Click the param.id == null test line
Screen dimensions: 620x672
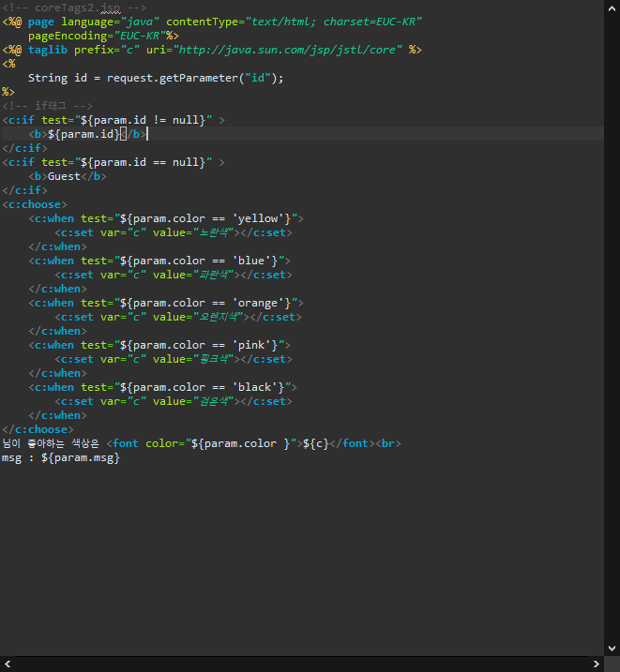(113, 162)
